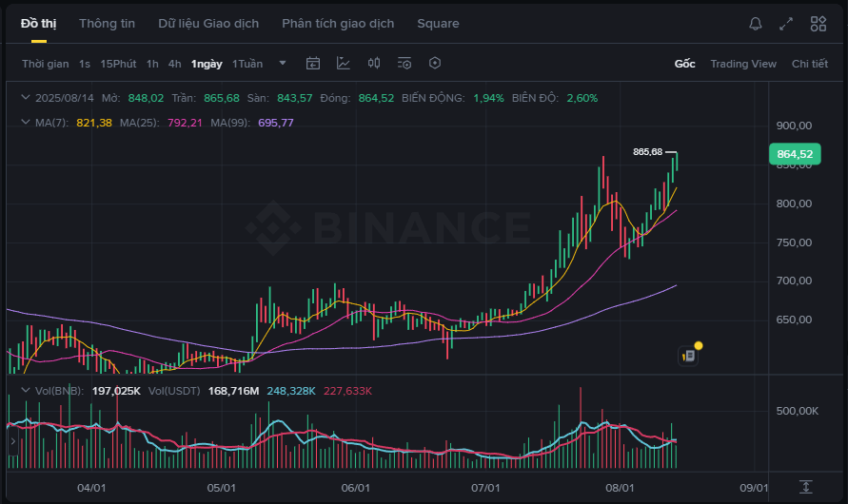Image resolution: width=848 pixels, height=504 pixels.
Task: Open the price alert bell icon
Action: [x=756, y=24]
